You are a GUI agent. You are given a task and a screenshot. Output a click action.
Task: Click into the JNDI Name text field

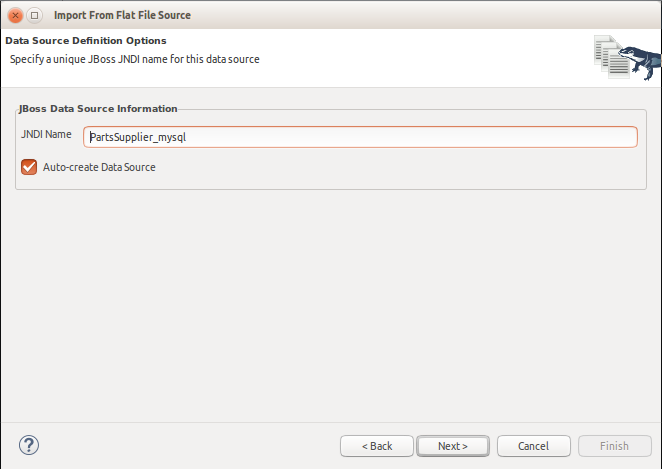360,137
